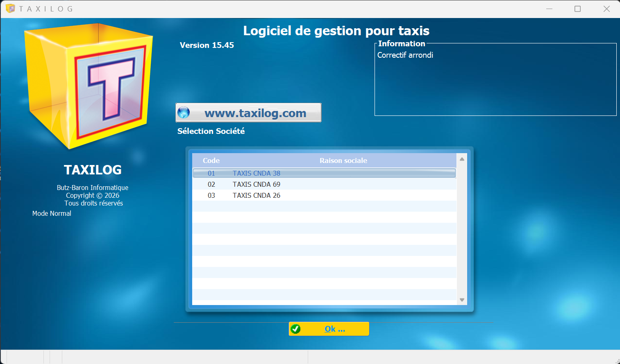
Task: Click the TAXILOG title bar app icon
Action: click(10, 9)
